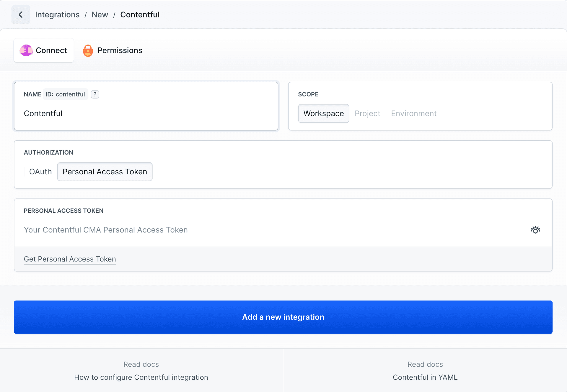
Task: Click the pink Connect plug icon
Action: [x=26, y=50]
